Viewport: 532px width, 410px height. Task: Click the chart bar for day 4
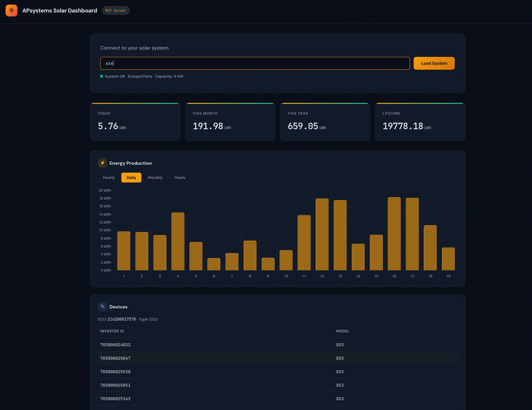click(x=178, y=241)
